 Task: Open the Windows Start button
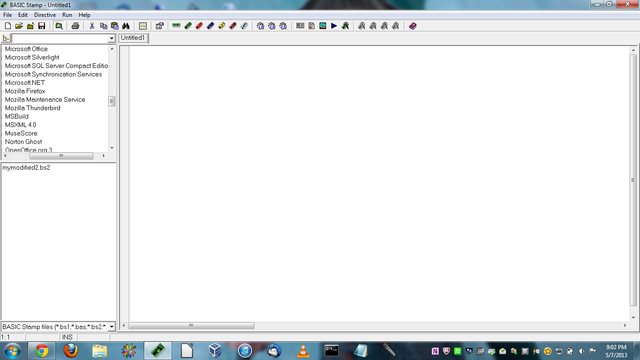point(12,351)
